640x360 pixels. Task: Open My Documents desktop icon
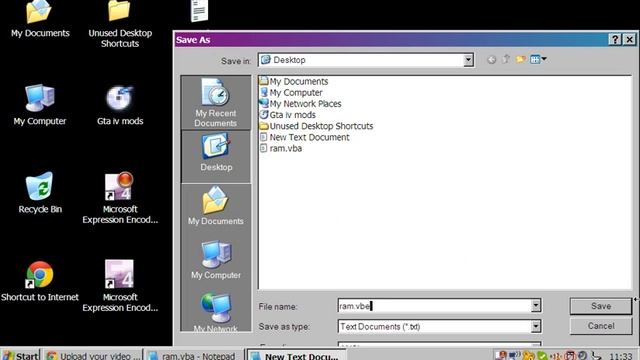(40, 19)
